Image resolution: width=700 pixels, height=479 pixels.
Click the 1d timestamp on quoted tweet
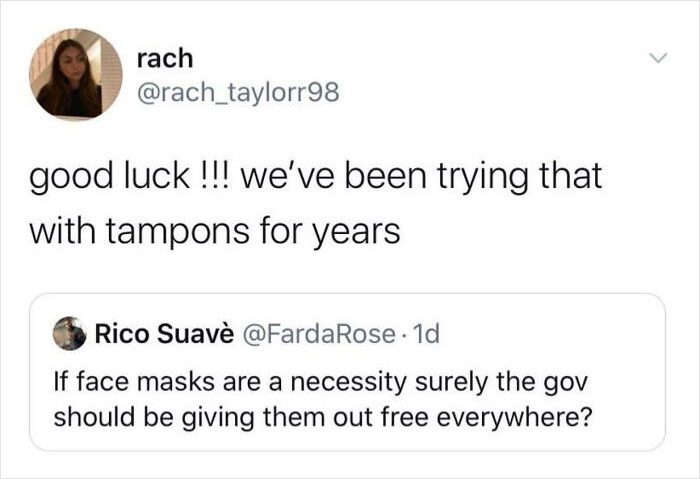pyautogui.click(x=426, y=334)
